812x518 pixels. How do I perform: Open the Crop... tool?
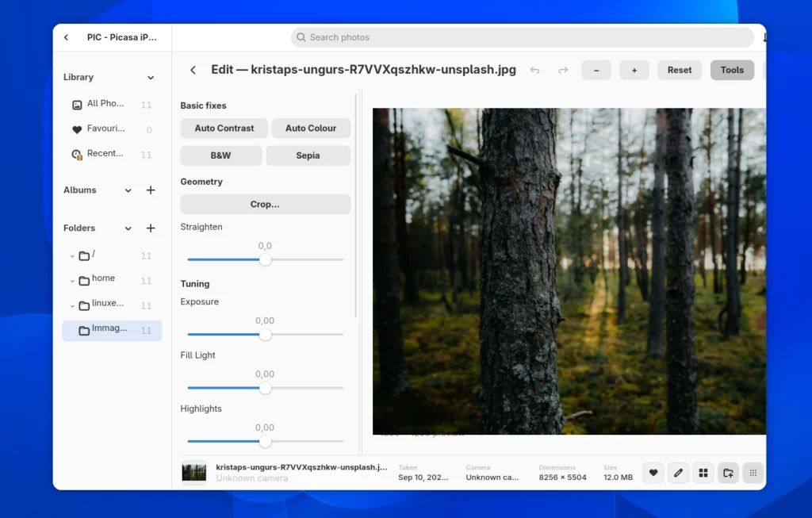click(x=265, y=204)
